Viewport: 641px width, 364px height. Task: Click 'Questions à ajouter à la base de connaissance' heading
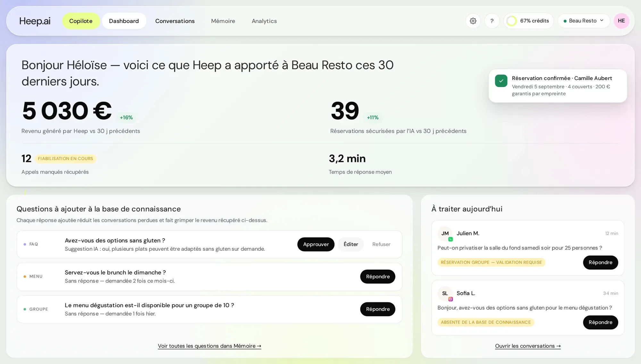point(98,209)
